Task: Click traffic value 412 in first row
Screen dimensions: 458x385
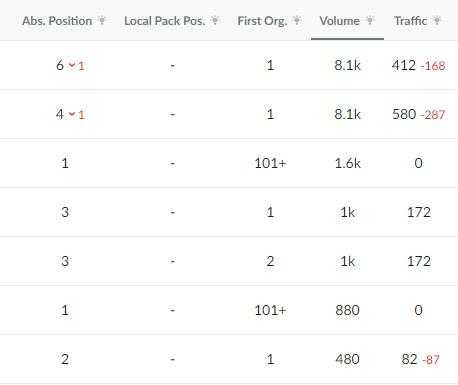Action: (404, 65)
